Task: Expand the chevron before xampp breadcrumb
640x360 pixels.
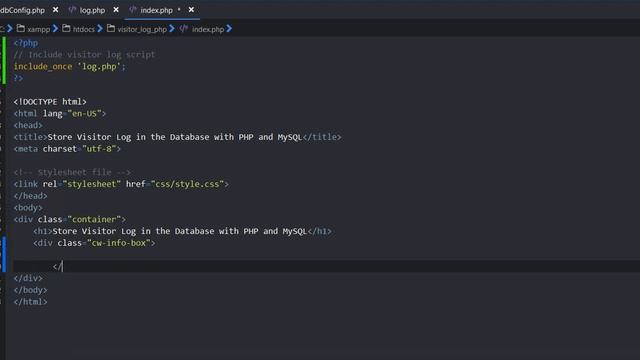Action: [10, 29]
